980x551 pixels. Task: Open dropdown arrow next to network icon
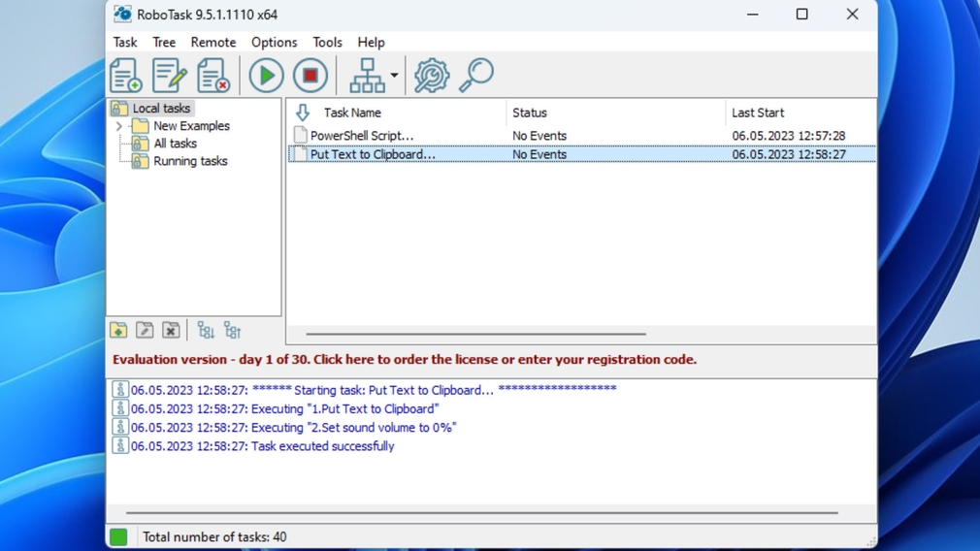click(394, 76)
